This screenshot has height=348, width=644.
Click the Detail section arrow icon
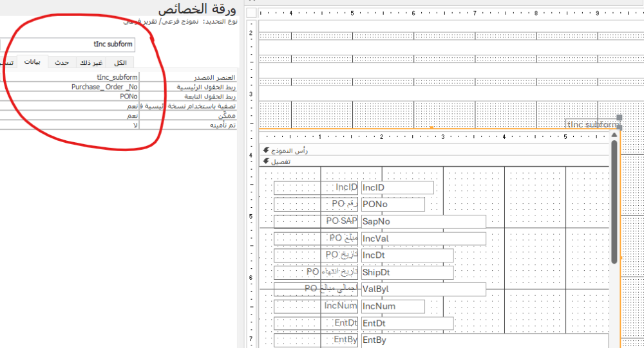[266, 161]
